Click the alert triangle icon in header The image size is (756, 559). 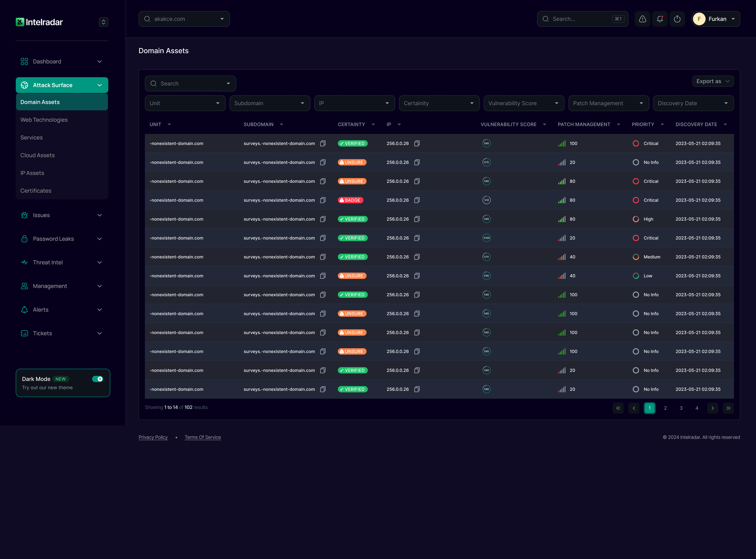[x=642, y=19]
